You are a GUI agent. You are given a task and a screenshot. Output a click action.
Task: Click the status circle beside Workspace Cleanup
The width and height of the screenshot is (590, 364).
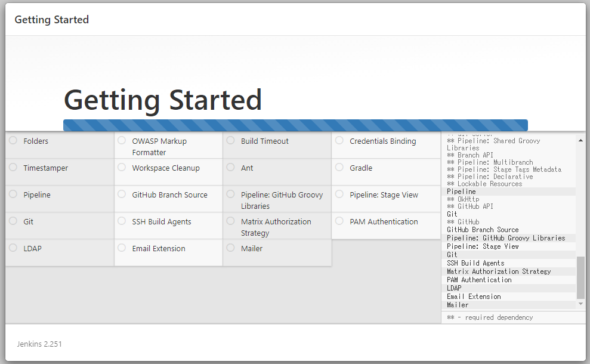tap(122, 167)
